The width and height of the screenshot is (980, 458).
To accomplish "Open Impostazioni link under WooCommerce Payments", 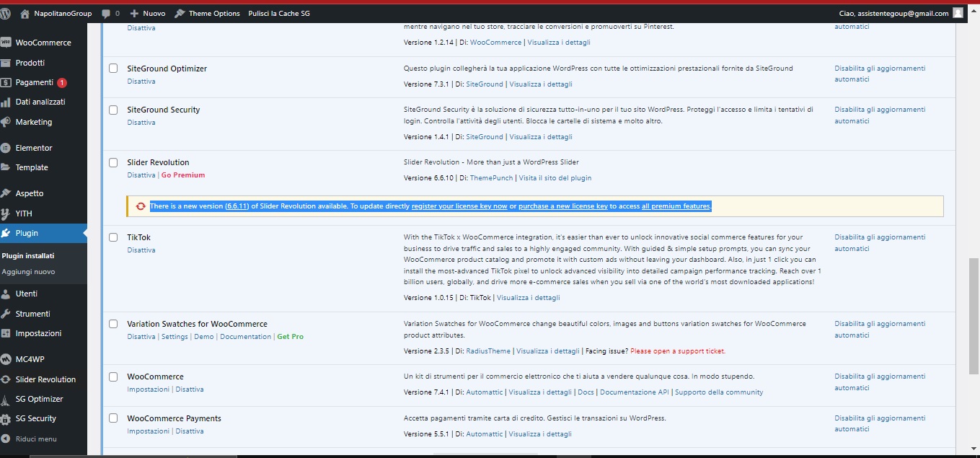I will click(x=149, y=431).
